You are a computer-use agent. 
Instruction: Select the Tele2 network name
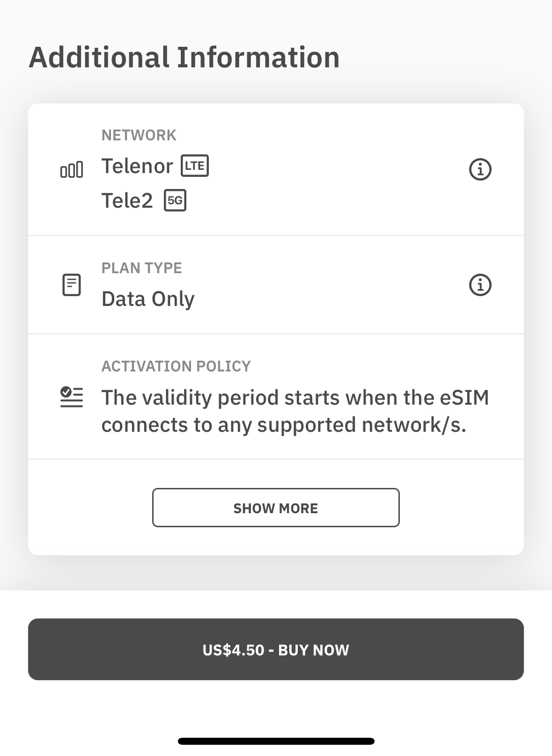[127, 201]
